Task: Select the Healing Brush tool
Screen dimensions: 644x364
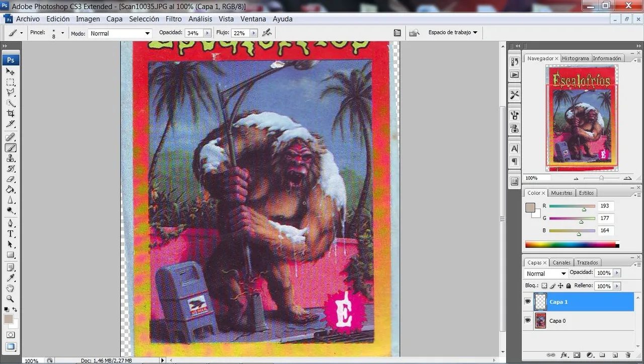Action: pos(11,137)
